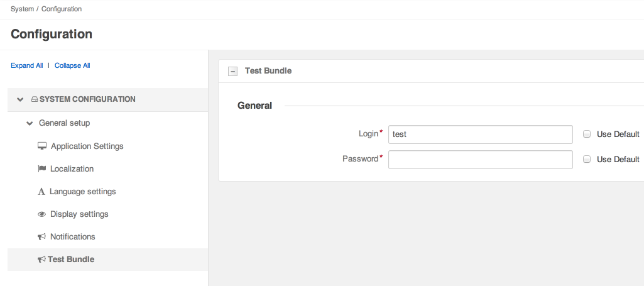The width and height of the screenshot is (644, 286).
Task: Click the eye icon beside Display settings
Action: click(x=41, y=214)
